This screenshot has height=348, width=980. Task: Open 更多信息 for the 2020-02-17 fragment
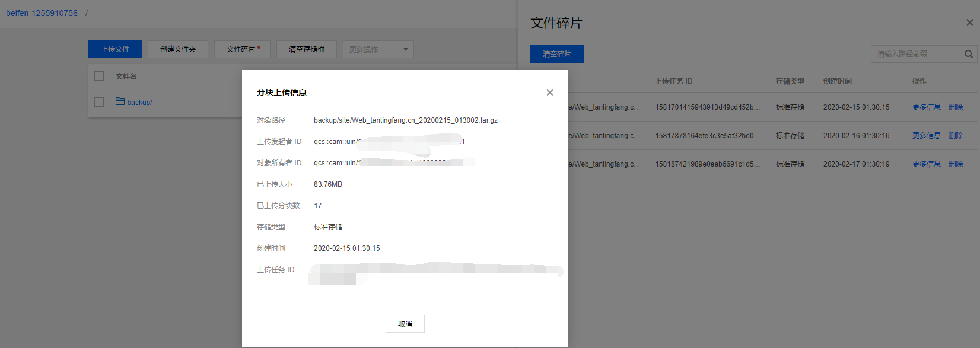tap(927, 164)
